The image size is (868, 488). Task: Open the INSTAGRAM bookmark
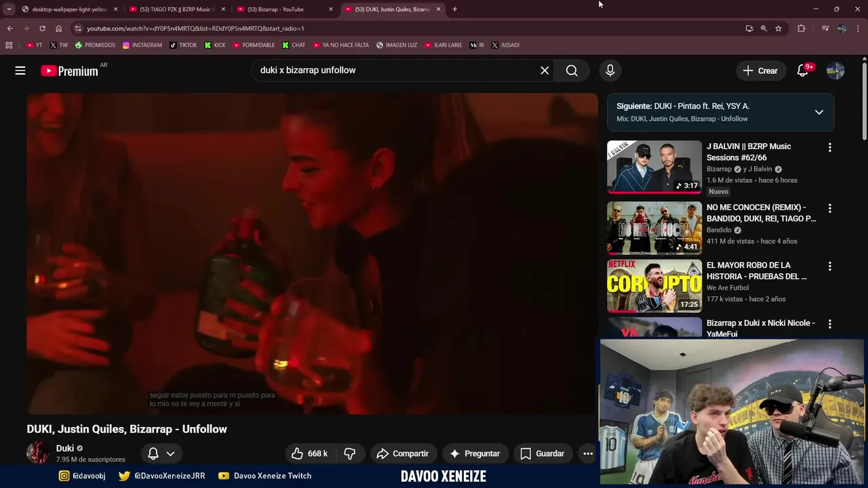click(142, 45)
